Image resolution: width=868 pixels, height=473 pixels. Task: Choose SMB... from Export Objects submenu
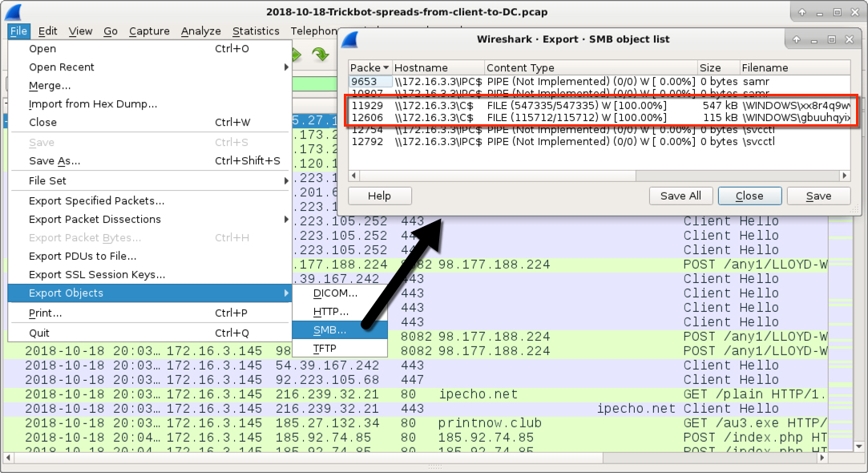point(339,329)
